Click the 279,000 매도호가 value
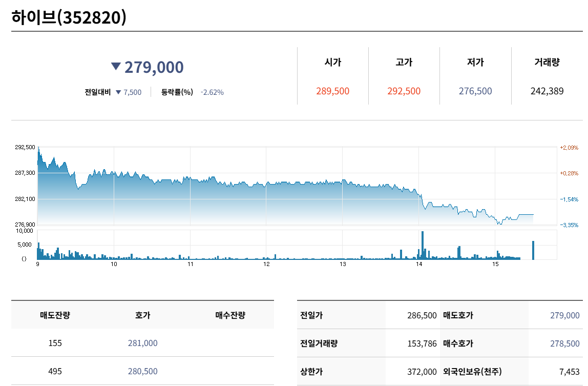Screen dimensions: 588x386 coord(565,315)
